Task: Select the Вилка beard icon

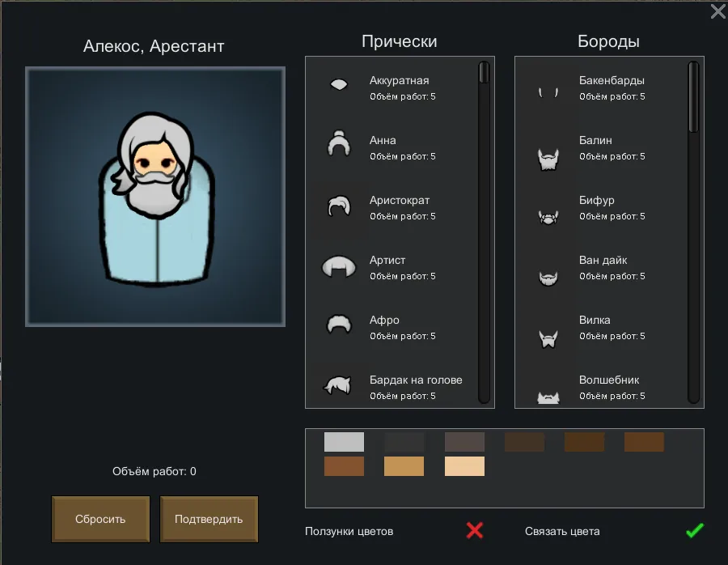Action: [x=548, y=337]
